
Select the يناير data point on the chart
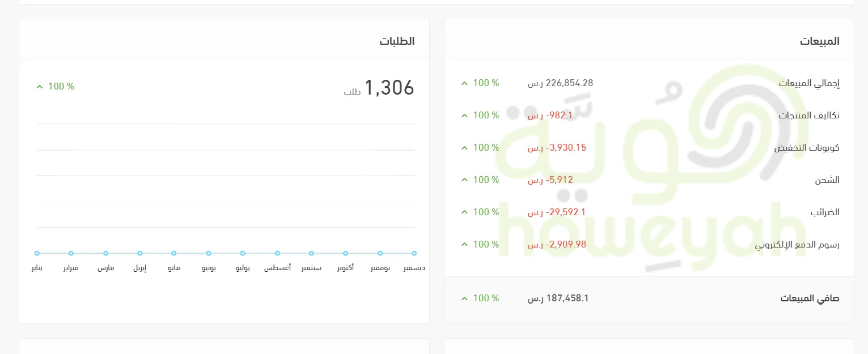[x=37, y=253]
